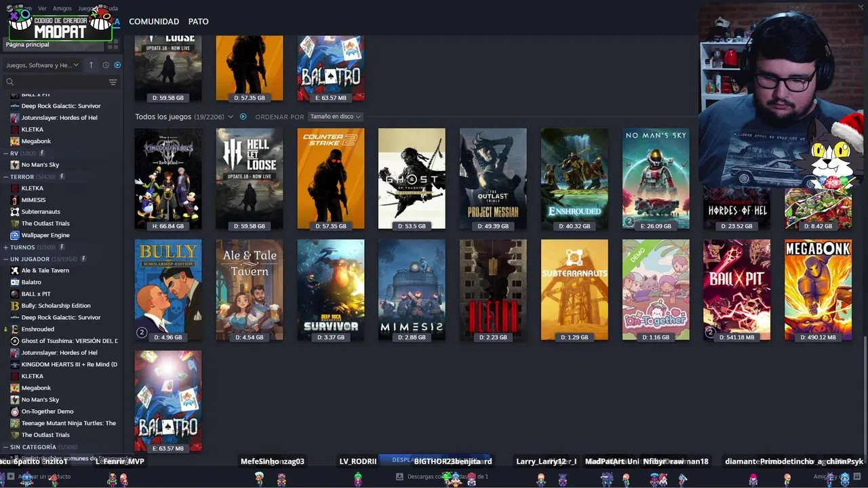Open Juegos, Software y He... dropdown
This screenshot has width=868, height=488.
(42, 65)
